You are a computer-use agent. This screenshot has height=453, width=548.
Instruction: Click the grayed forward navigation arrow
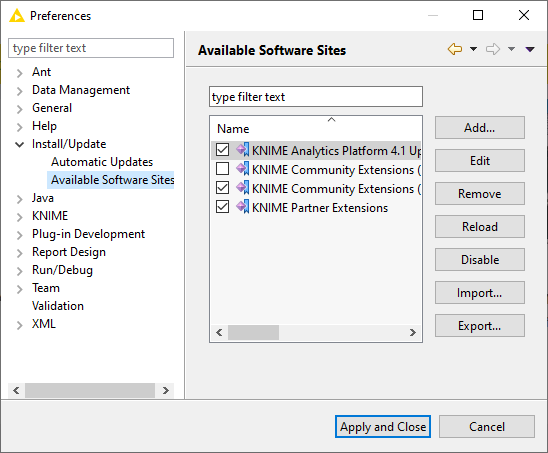[493, 49]
